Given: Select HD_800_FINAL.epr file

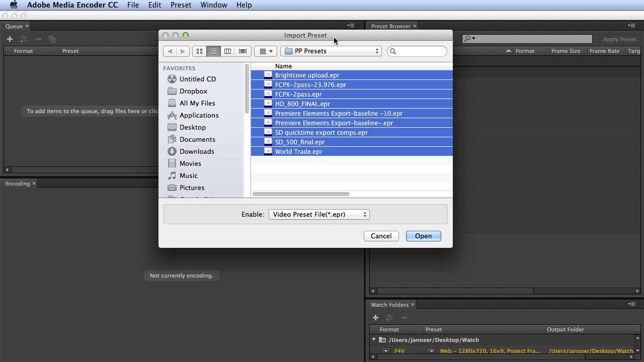Looking at the screenshot, I should (x=352, y=104).
